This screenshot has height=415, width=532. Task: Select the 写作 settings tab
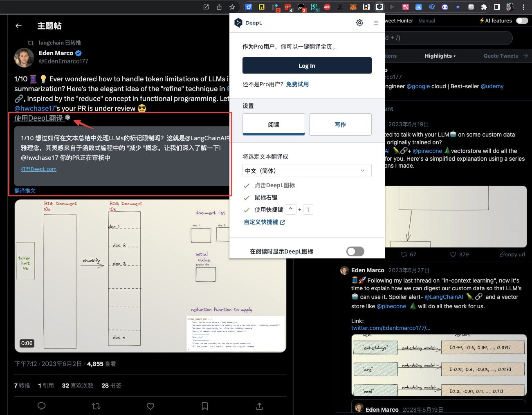point(340,124)
